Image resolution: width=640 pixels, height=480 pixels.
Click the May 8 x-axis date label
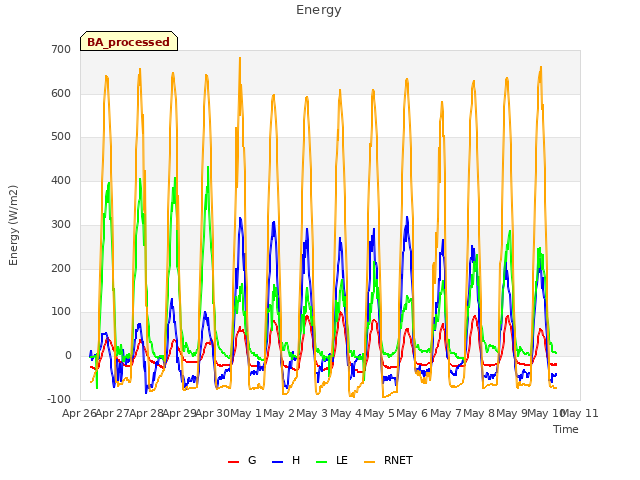tap(479, 413)
